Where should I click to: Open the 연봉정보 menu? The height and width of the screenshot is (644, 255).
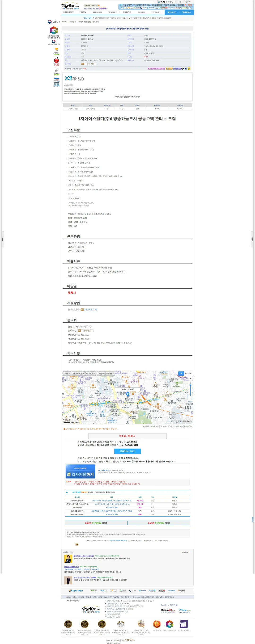click(x=112, y=12)
